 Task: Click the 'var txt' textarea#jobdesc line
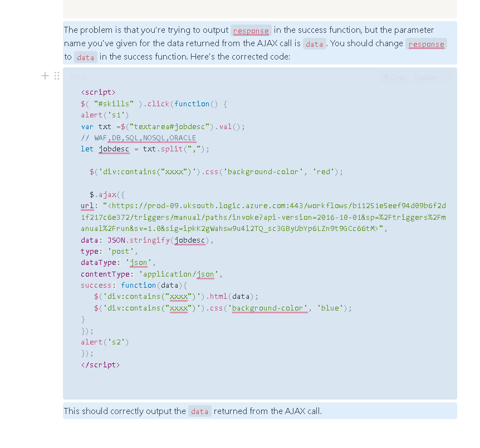pos(163,126)
